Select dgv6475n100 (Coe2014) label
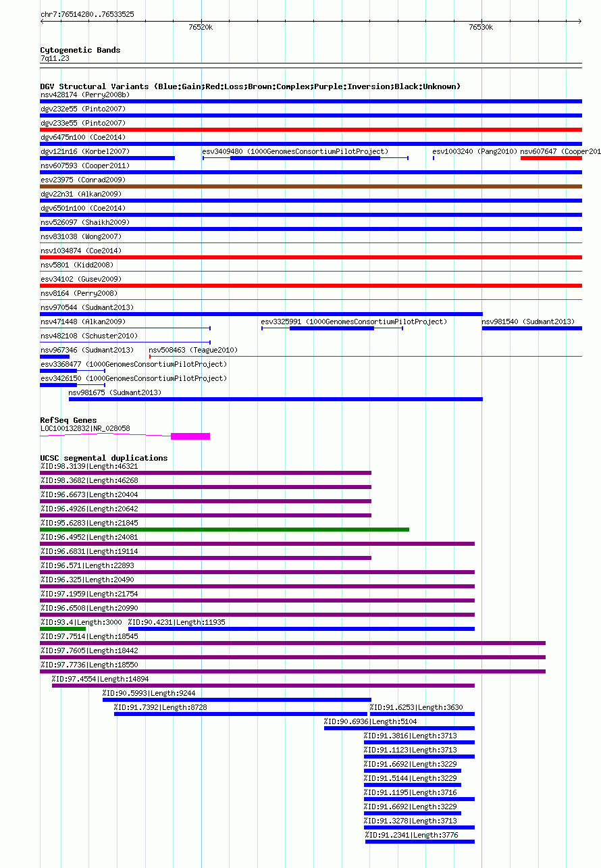 pos(83,137)
